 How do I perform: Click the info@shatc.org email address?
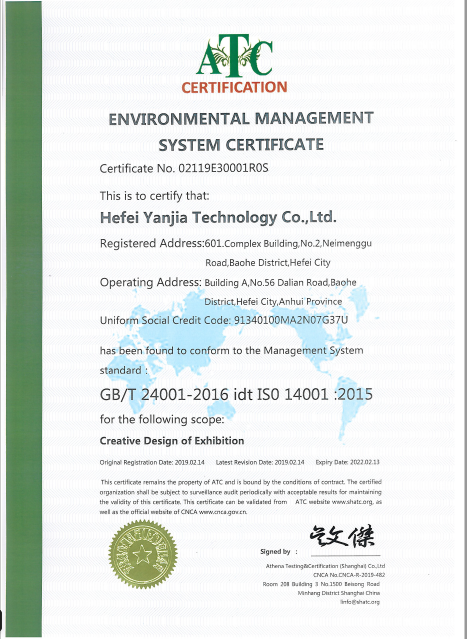tap(360, 602)
